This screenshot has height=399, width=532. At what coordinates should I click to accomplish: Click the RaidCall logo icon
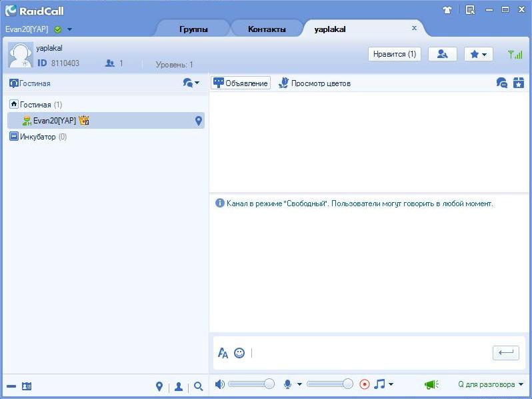click(x=11, y=10)
